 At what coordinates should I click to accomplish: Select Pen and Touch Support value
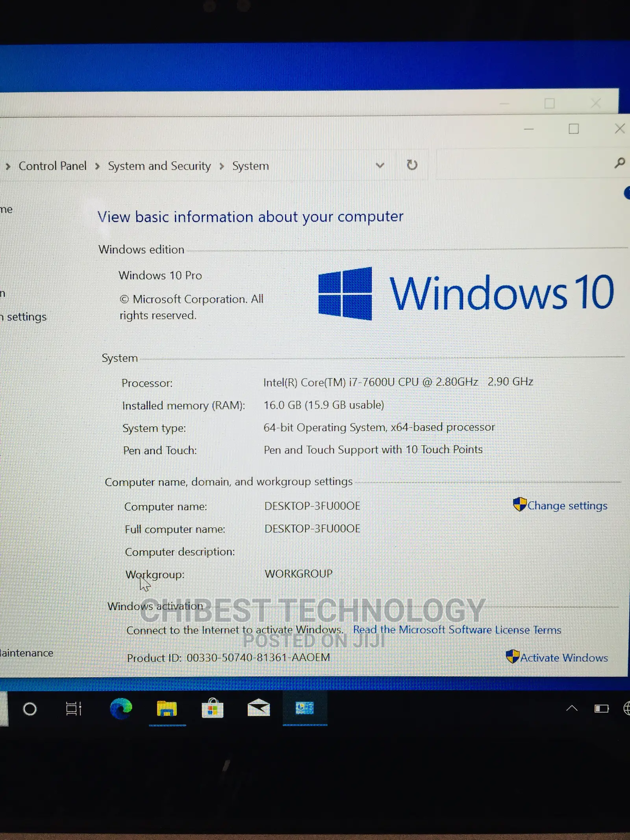373,450
